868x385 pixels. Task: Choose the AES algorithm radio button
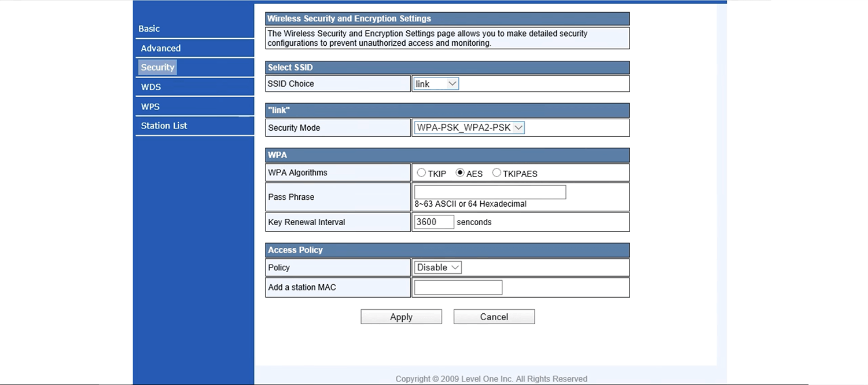click(x=460, y=173)
